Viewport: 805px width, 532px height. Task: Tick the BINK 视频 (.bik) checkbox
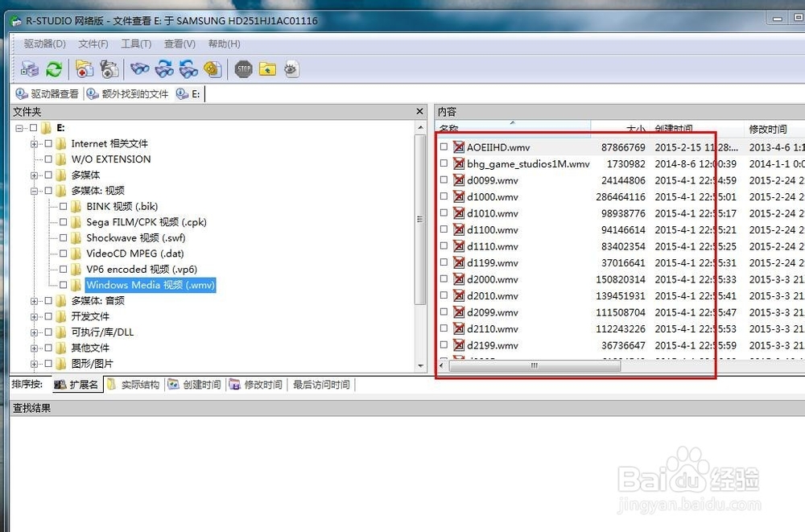[x=63, y=206]
